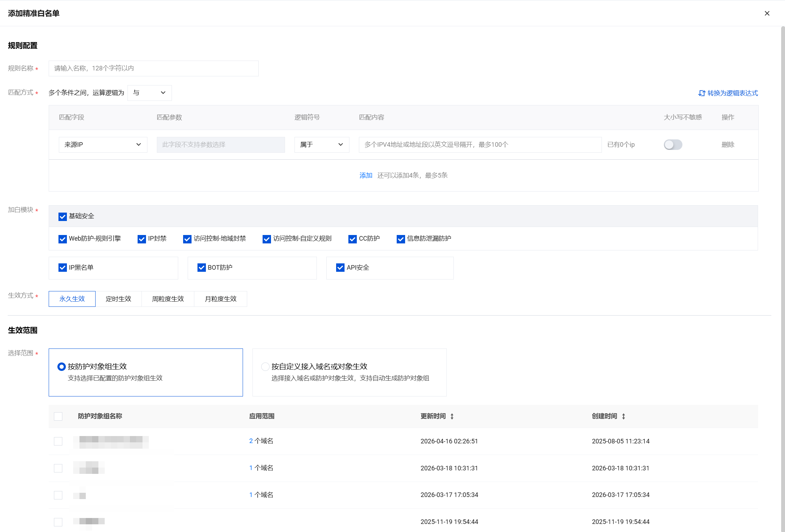Click into the 规则名称 input field
This screenshot has width=785, height=532.
coord(153,68)
